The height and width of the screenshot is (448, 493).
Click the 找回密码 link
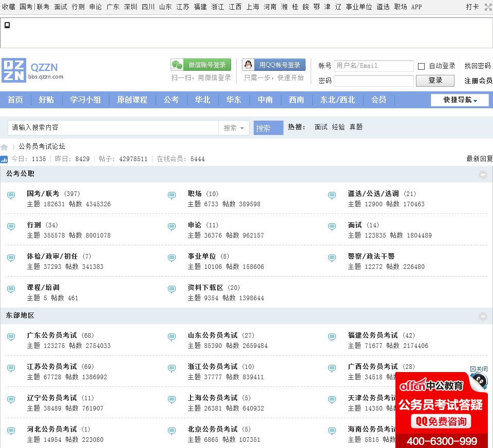coord(477,66)
